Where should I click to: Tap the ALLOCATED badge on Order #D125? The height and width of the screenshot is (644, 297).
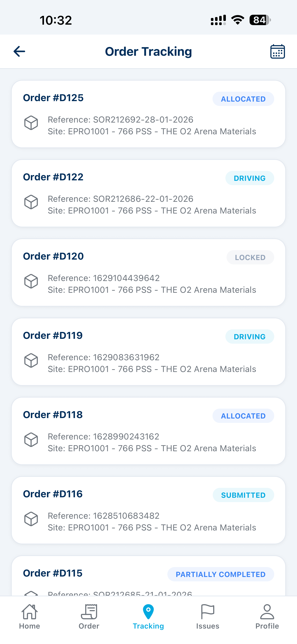coord(243,99)
